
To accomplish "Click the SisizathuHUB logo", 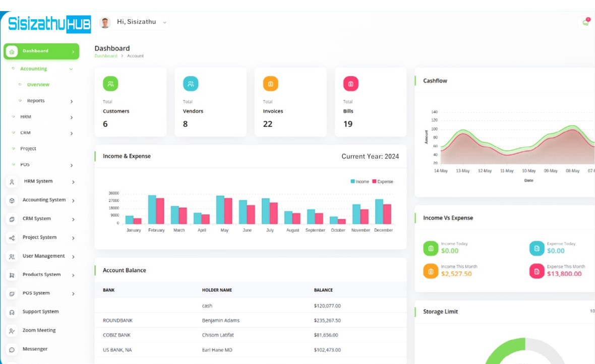I will 49,24.
